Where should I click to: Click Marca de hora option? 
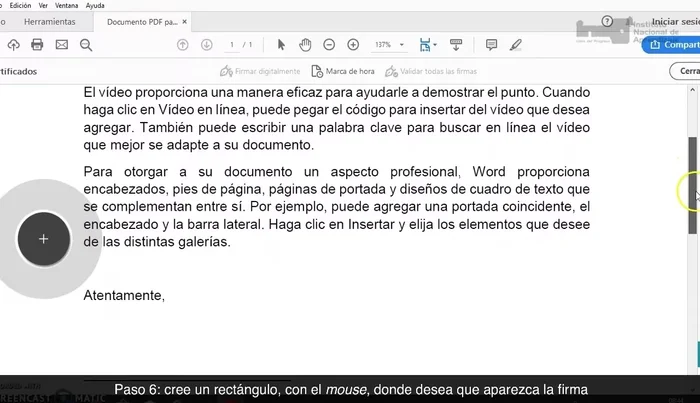click(x=343, y=71)
